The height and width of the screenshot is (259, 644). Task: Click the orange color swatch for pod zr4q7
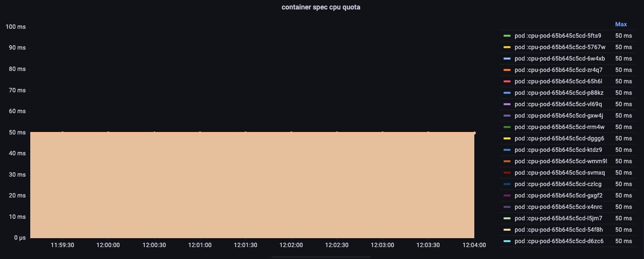click(x=507, y=70)
